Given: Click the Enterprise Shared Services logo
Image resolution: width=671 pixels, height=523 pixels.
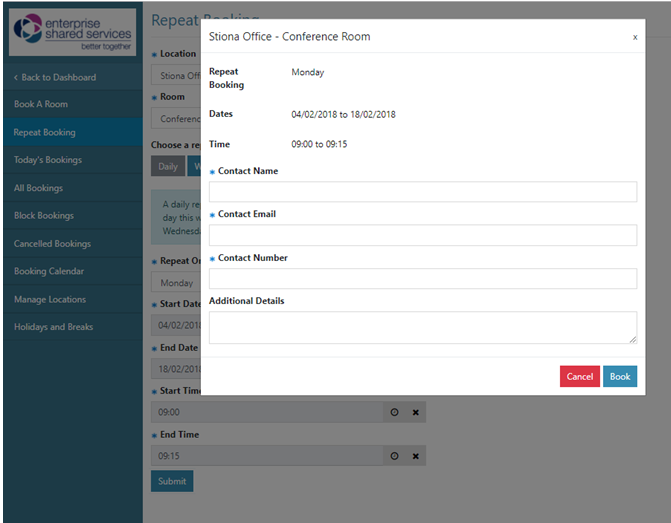Looking at the screenshot, I should pos(72,33).
